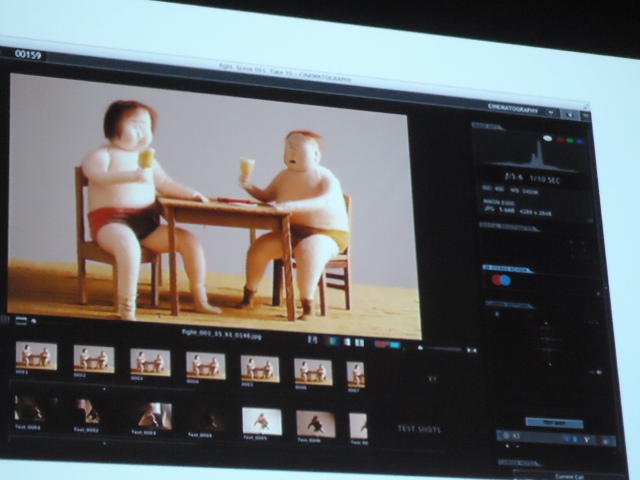Toggle the red histogram channel dot

[x=561, y=140]
